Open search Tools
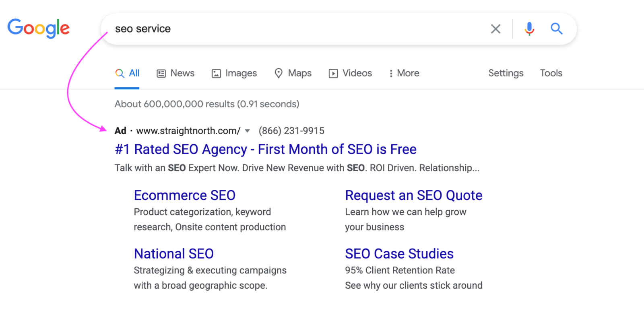 pos(551,73)
